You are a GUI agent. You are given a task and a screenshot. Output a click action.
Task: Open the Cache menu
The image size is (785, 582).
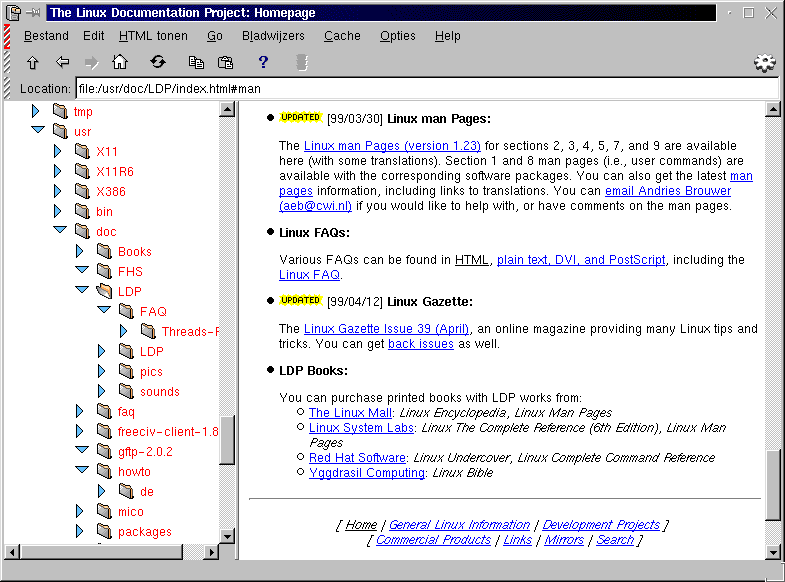point(342,36)
